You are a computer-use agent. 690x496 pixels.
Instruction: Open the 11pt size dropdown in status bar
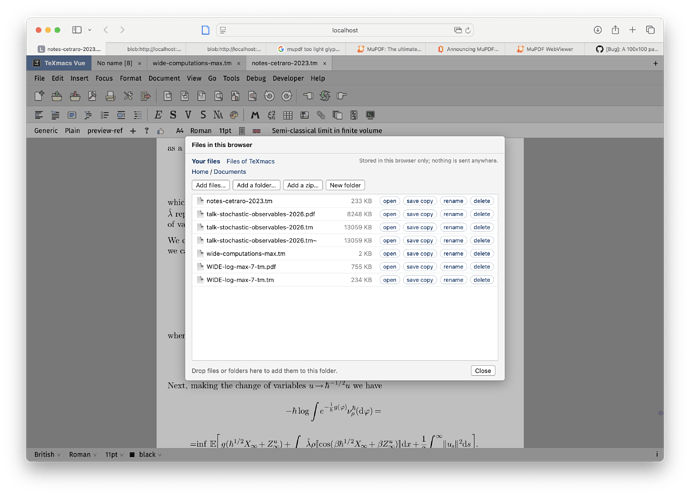click(x=114, y=455)
